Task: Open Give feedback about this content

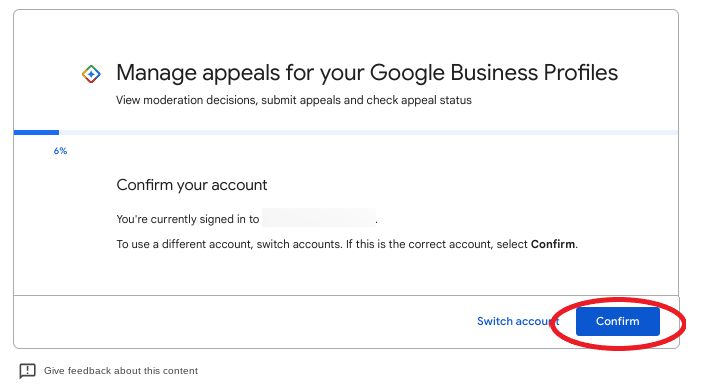Action: [121, 371]
